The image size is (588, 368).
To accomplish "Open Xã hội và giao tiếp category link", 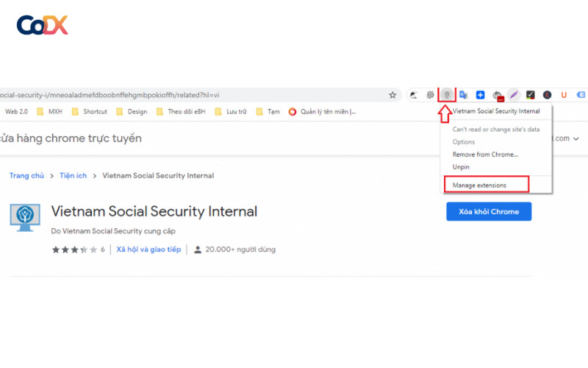I will tap(148, 250).
